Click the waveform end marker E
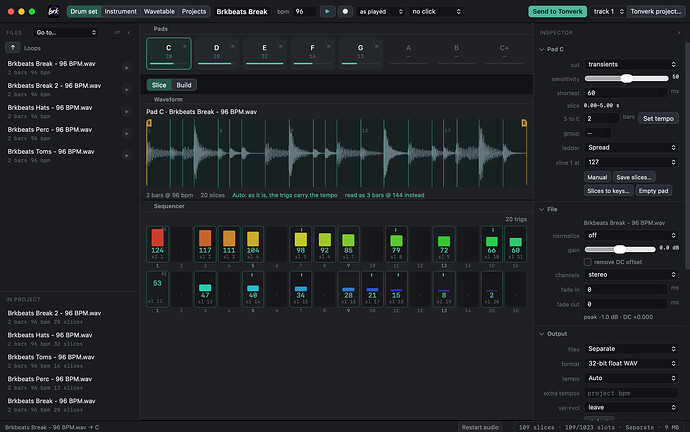This screenshot has width=690, height=432. 524,123
